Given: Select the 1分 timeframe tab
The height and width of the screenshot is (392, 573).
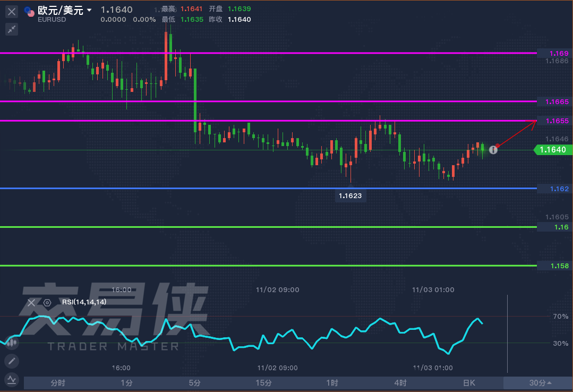Looking at the screenshot, I should (126, 383).
